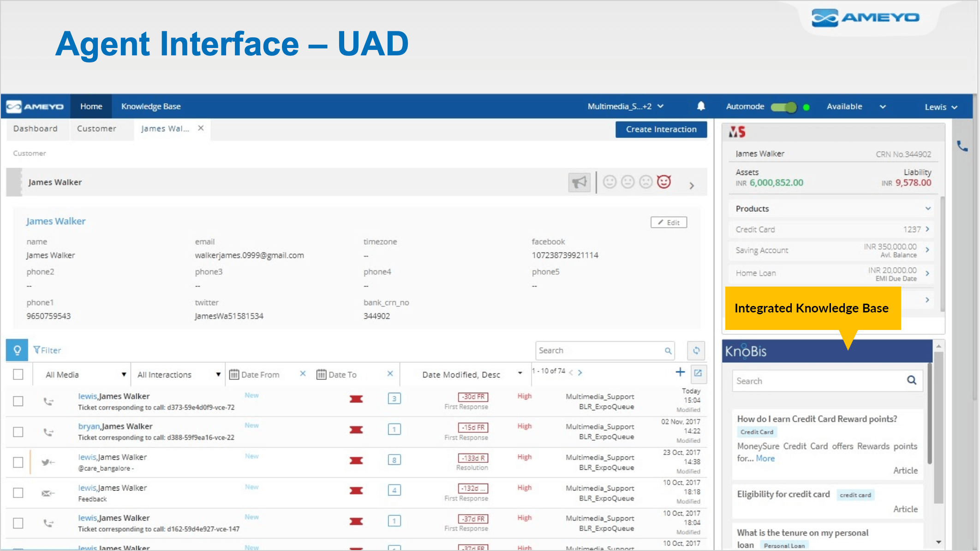Check the d162 call ticket checkbox
The width and height of the screenshot is (980, 551).
pyautogui.click(x=18, y=523)
